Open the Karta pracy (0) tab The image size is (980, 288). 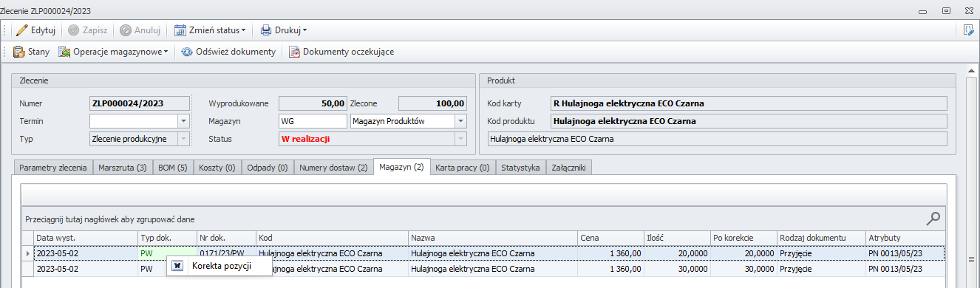coord(463,168)
